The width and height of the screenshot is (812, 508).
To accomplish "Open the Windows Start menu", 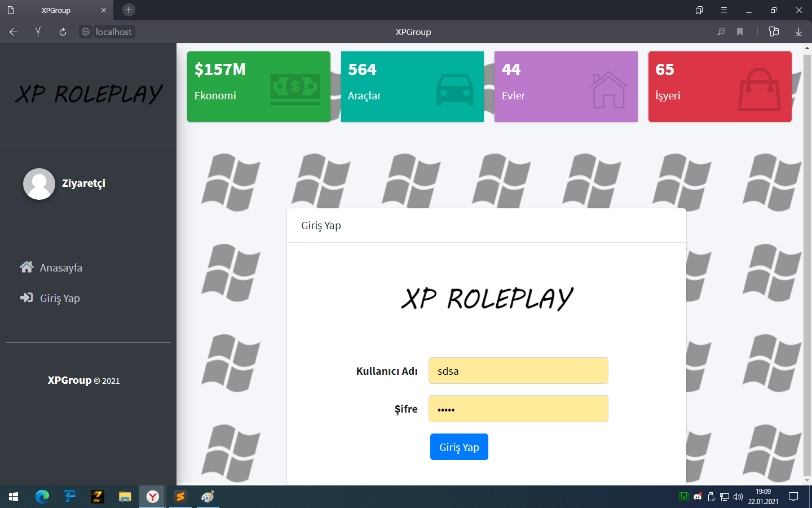I will (14, 497).
